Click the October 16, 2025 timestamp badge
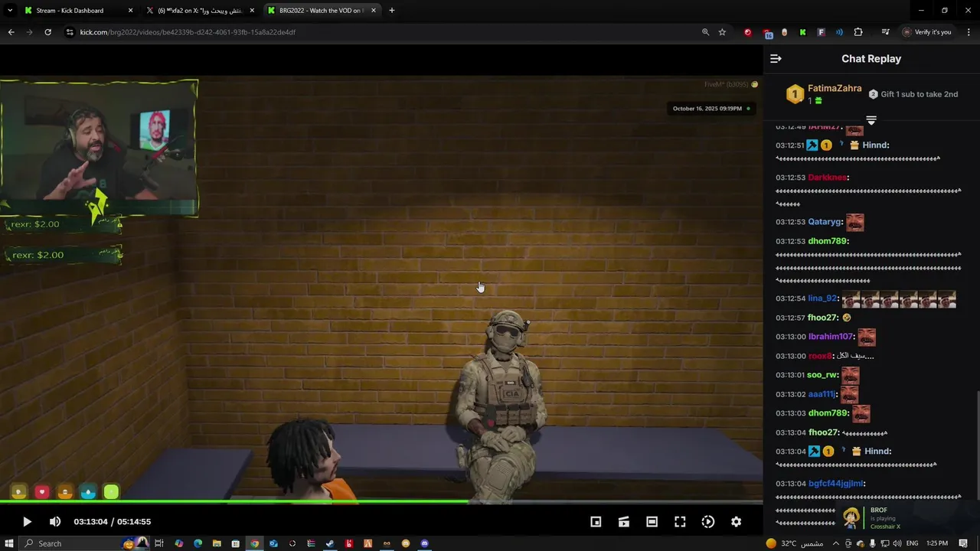 pyautogui.click(x=711, y=109)
